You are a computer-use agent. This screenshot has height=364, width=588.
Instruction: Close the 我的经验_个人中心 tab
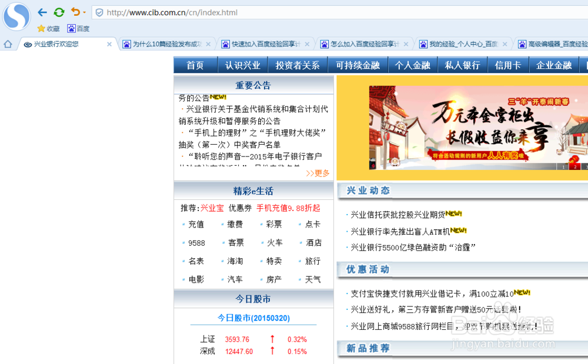505,44
